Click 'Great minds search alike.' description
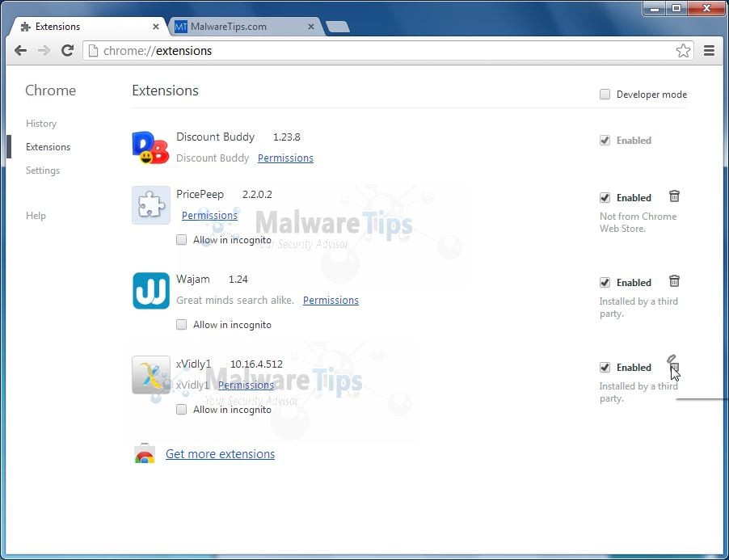The height and width of the screenshot is (560, 729). 235,301
